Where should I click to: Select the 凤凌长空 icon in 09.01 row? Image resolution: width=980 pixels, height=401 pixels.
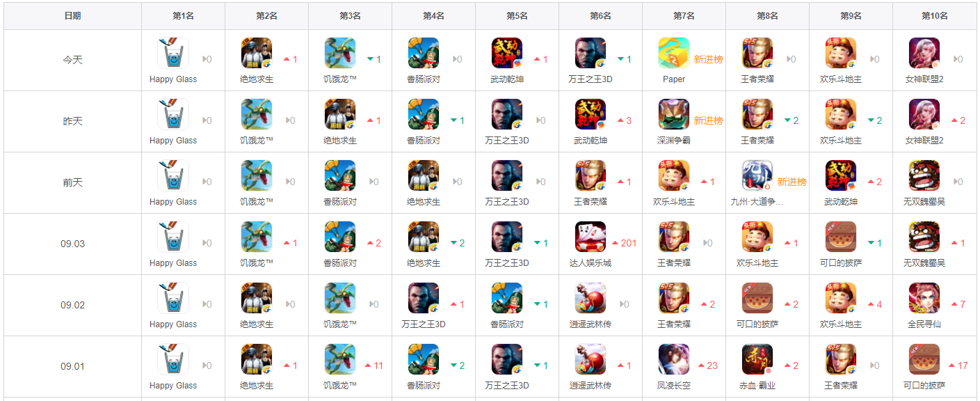pyautogui.click(x=674, y=359)
